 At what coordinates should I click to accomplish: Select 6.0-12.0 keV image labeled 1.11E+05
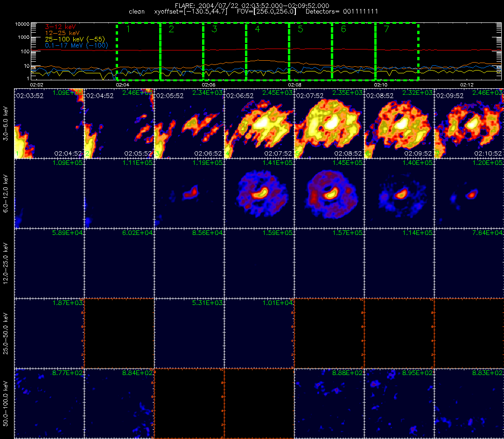(x=119, y=194)
